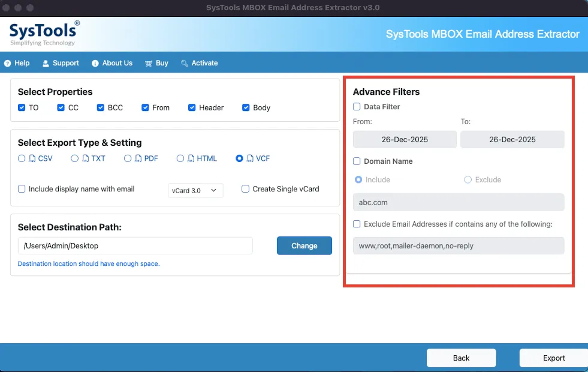Click the Advance Filters heading

[386, 92]
